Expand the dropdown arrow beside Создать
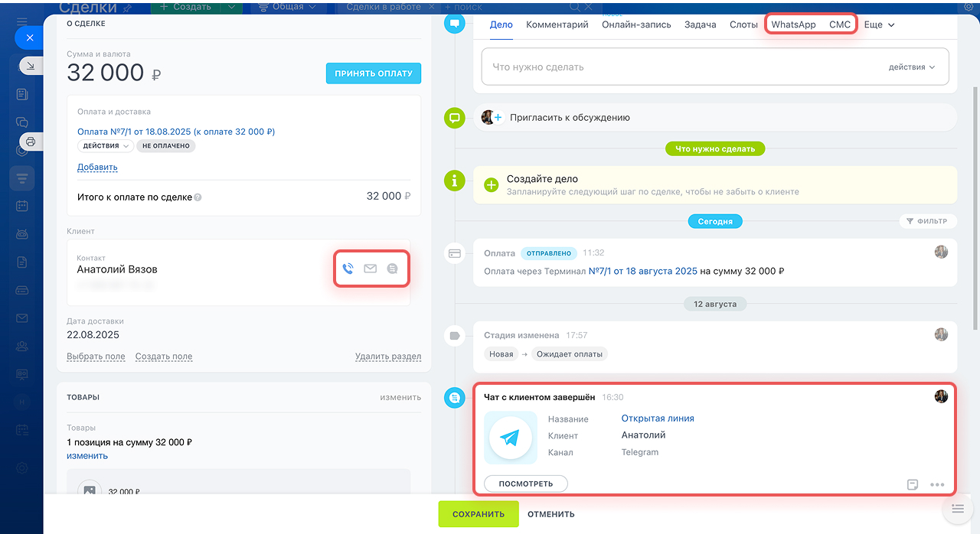 click(x=233, y=7)
